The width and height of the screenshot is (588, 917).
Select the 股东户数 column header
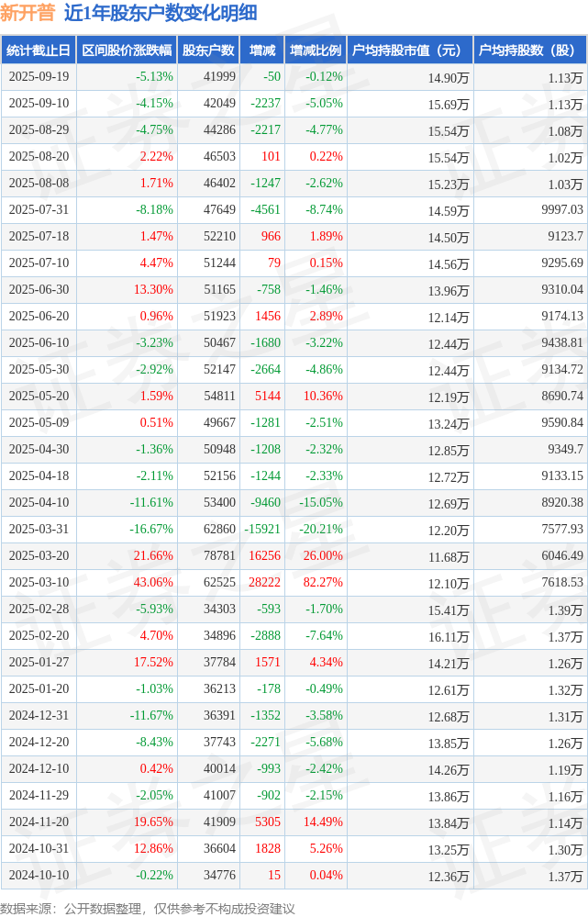point(208,50)
